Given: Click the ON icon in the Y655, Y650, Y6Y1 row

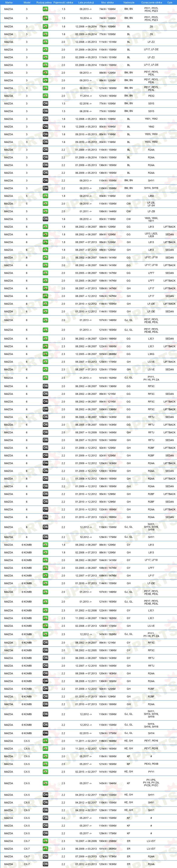Looking at the screenshot, I should [45, 219].
